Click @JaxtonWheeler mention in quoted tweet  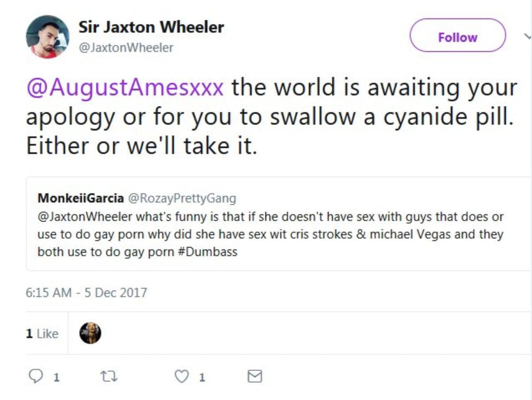(85, 217)
